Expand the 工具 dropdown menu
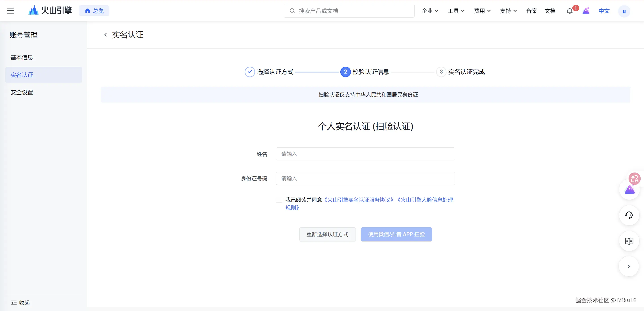The width and height of the screenshot is (644, 311). pos(456,11)
